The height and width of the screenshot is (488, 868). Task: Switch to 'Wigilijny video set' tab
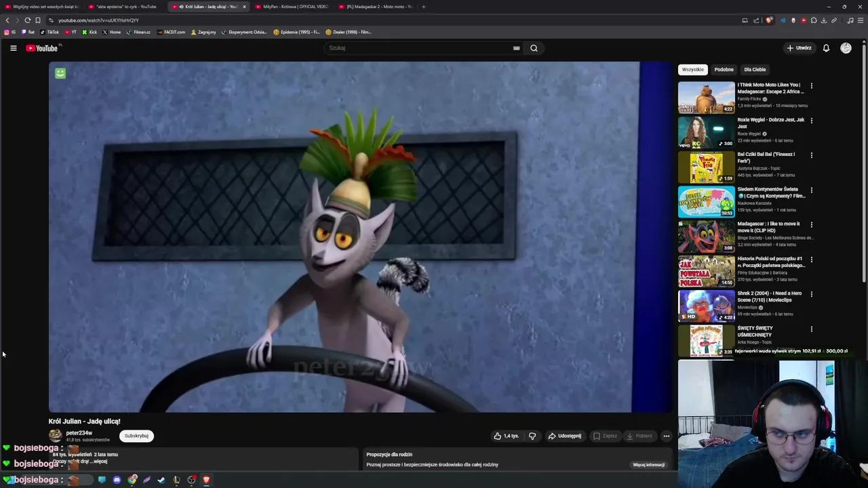tap(41, 7)
